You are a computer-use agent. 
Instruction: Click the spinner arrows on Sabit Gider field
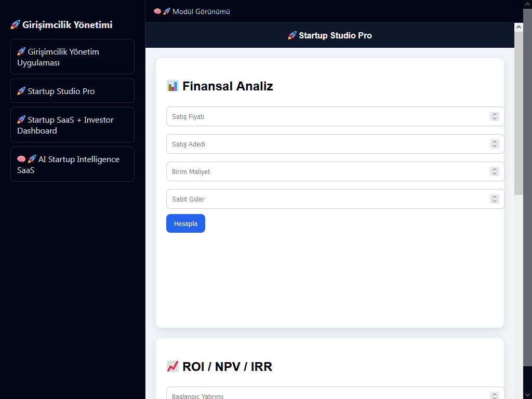coord(494,199)
